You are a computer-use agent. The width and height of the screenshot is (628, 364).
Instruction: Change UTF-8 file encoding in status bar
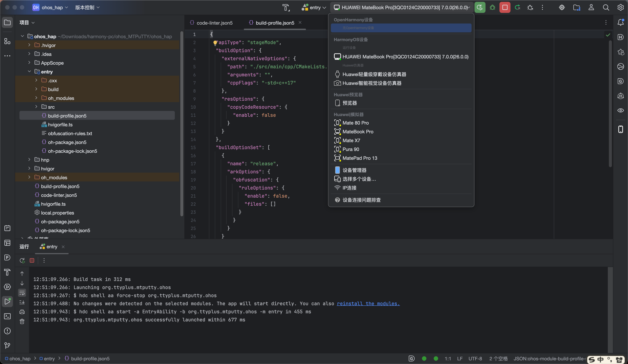(x=475, y=358)
